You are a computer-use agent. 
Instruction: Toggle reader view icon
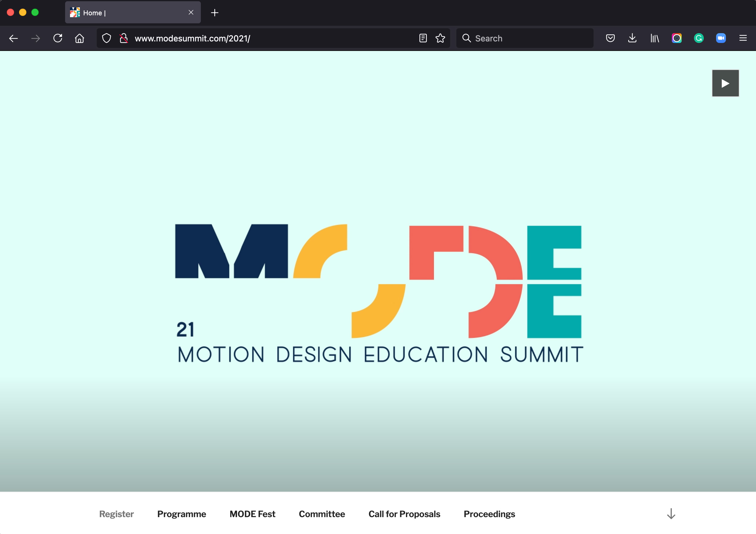423,38
